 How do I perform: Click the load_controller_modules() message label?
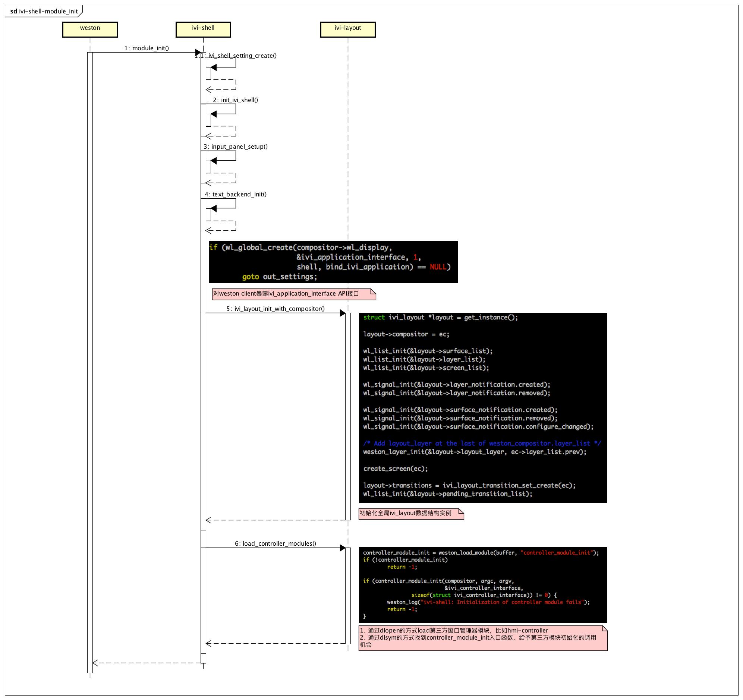coord(276,543)
